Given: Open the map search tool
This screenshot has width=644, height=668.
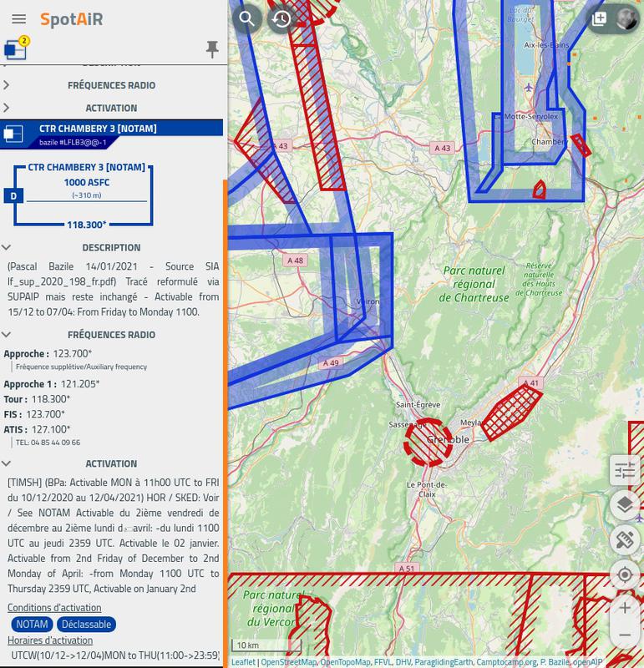Looking at the screenshot, I should pyautogui.click(x=247, y=18).
